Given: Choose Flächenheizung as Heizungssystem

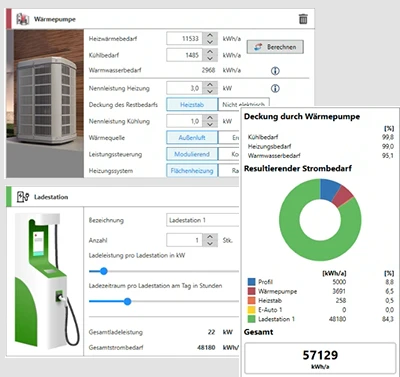Looking at the screenshot, I should tap(192, 171).
